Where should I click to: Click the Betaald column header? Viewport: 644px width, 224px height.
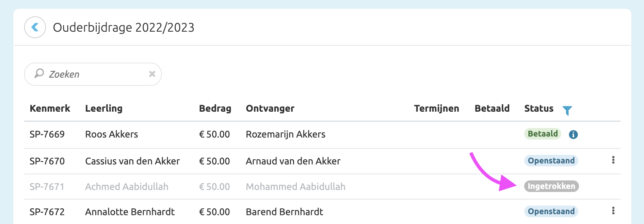(x=492, y=109)
